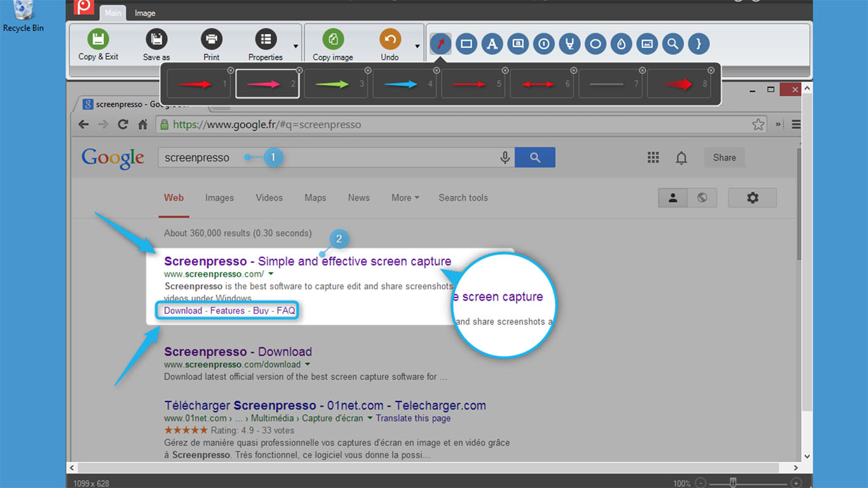The width and height of the screenshot is (868, 488).
Task: Switch to the Main tab
Action: click(x=113, y=13)
